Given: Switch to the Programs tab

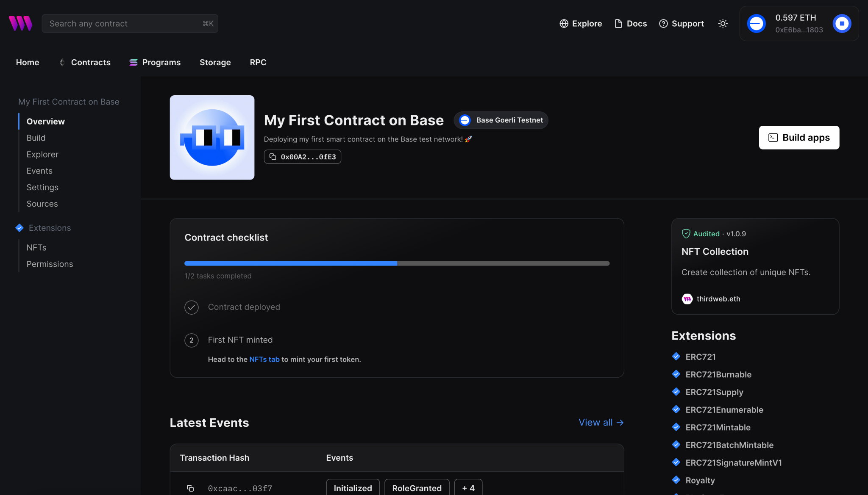Looking at the screenshot, I should click(155, 62).
